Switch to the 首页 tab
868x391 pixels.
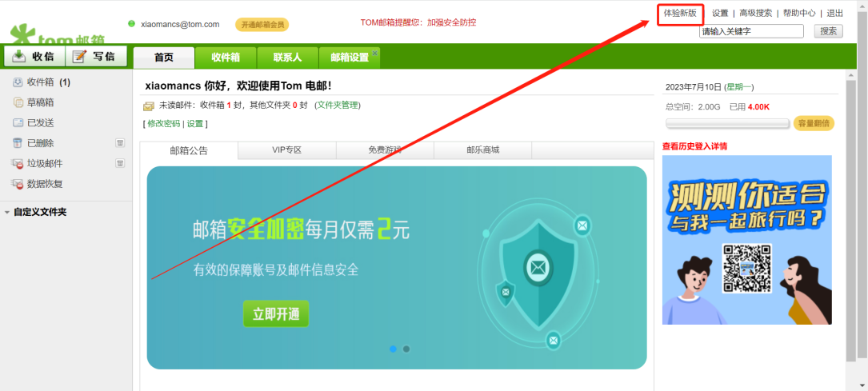164,58
